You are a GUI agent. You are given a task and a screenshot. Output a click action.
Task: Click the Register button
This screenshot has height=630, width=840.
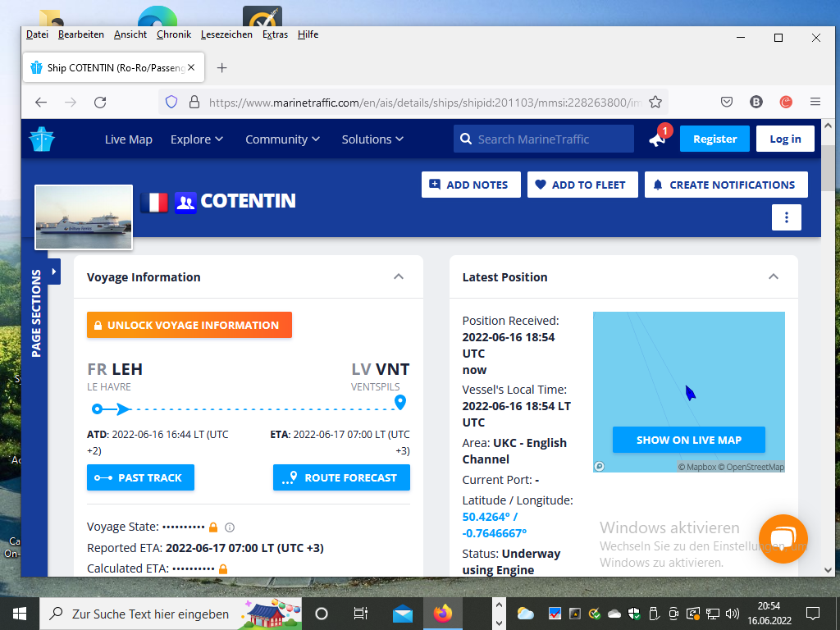point(714,139)
